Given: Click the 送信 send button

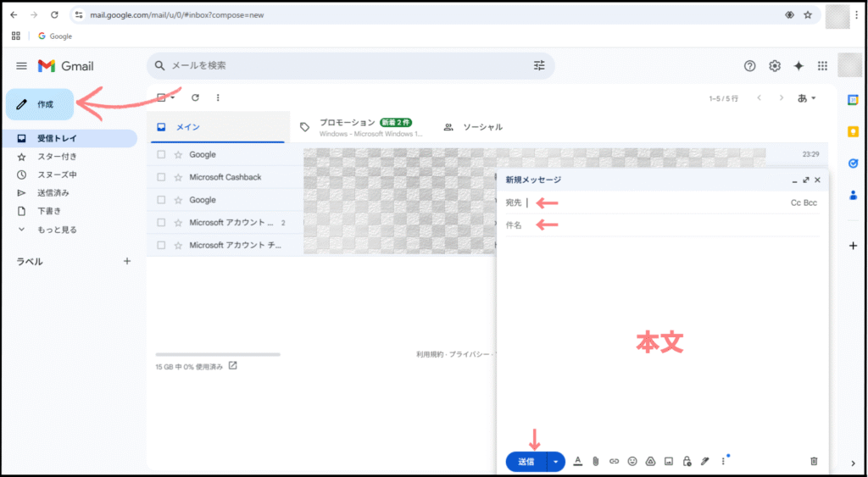Looking at the screenshot, I should [x=526, y=461].
